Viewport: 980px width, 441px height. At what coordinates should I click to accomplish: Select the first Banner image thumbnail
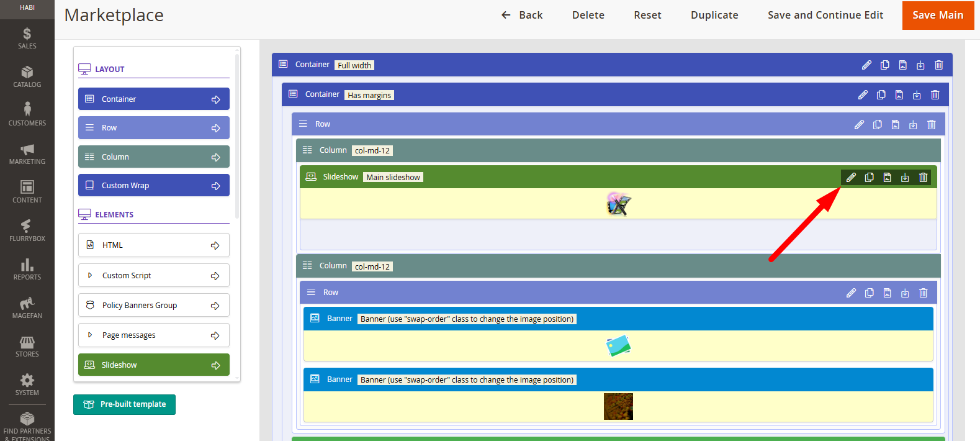point(618,346)
